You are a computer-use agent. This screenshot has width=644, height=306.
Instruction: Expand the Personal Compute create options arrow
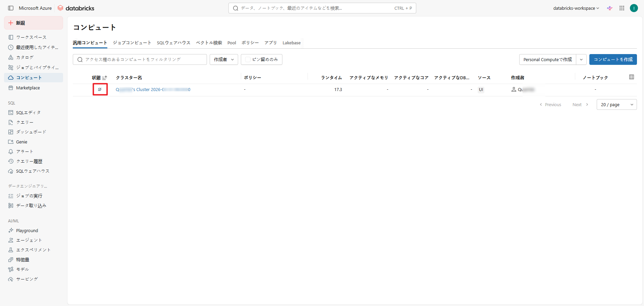pos(581,59)
